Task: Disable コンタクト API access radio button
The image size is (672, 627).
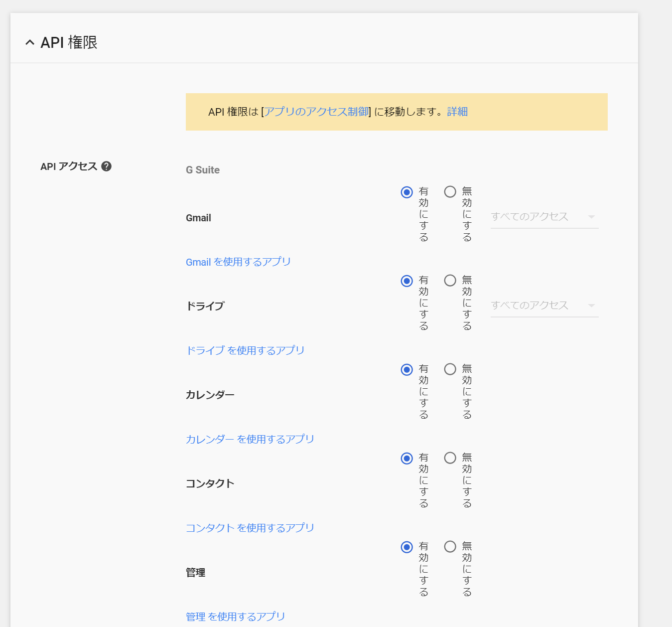Action: pos(450,458)
